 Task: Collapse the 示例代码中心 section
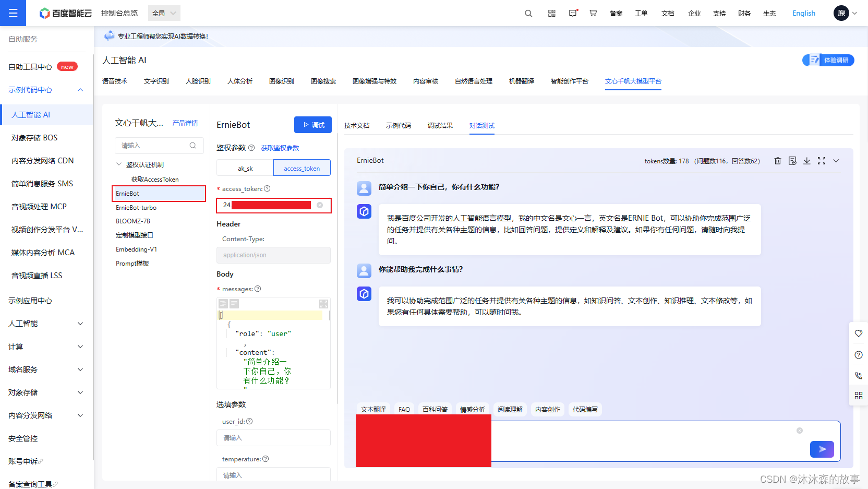point(80,90)
